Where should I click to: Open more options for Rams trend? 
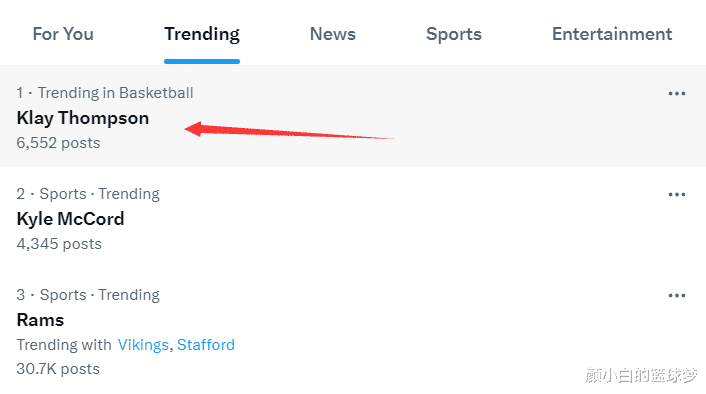677,296
